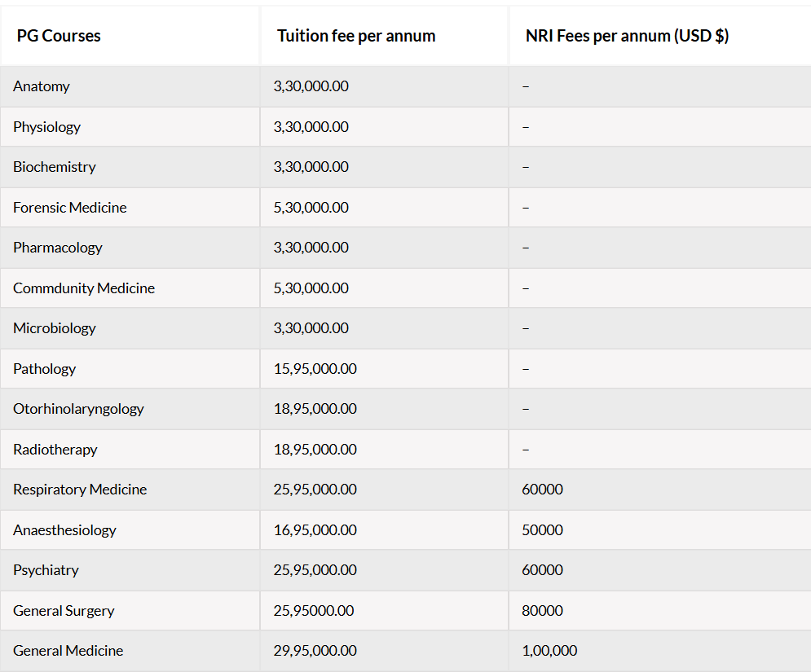Select the Biochemistry course entry
The width and height of the screenshot is (811, 672).
(55, 167)
